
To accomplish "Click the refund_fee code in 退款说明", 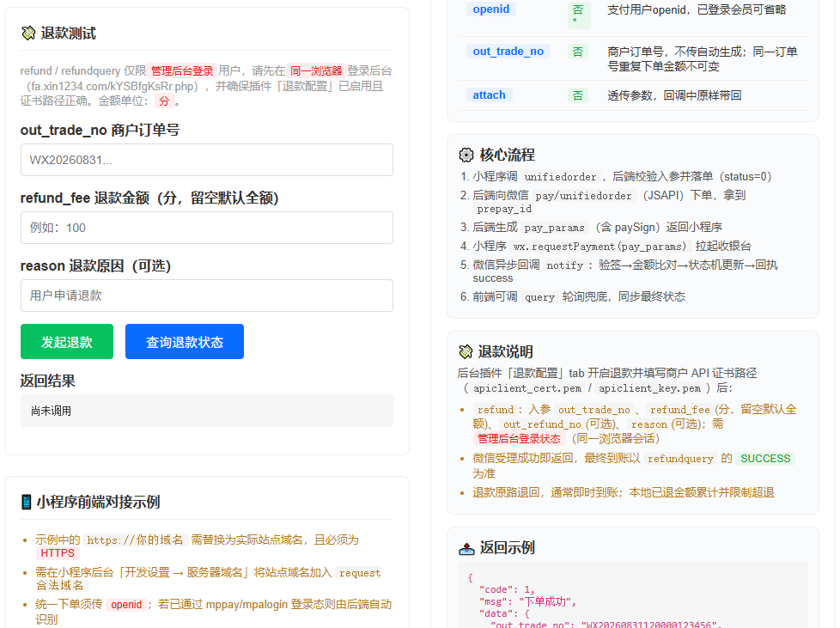I will pos(680,410).
